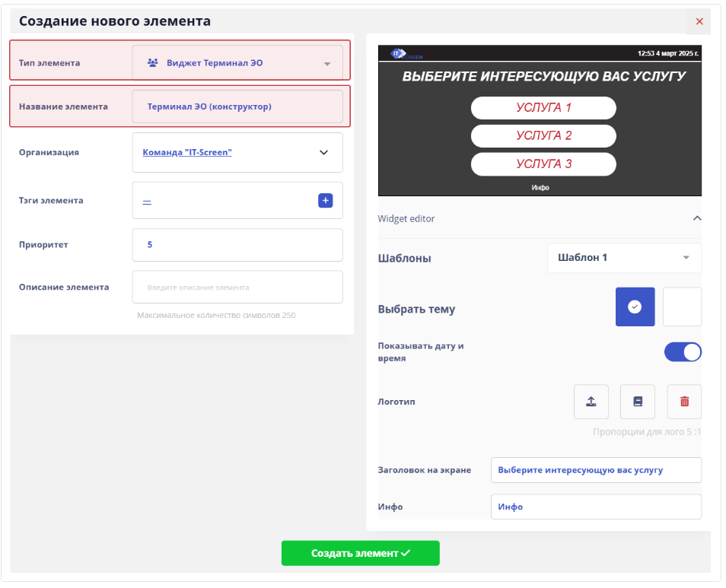Open the Команда "IT-Screen" link
The image size is (726, 588).
[187, 153]
